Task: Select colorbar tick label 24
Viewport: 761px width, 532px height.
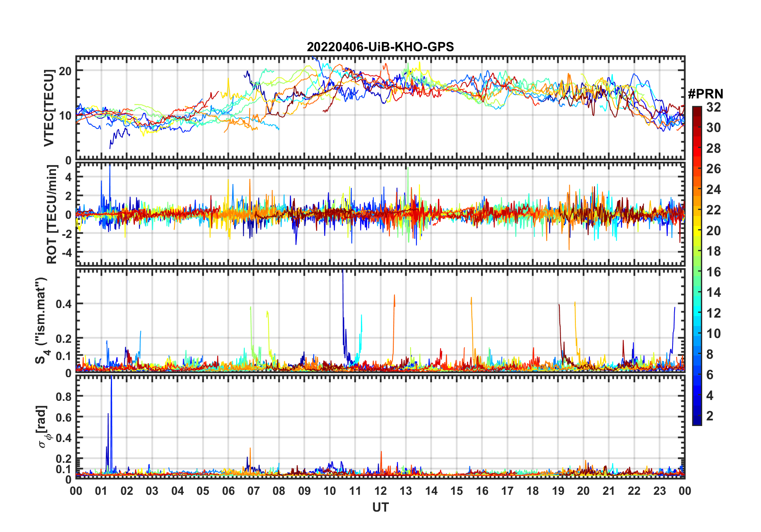Action: click(x=713, y=189)
